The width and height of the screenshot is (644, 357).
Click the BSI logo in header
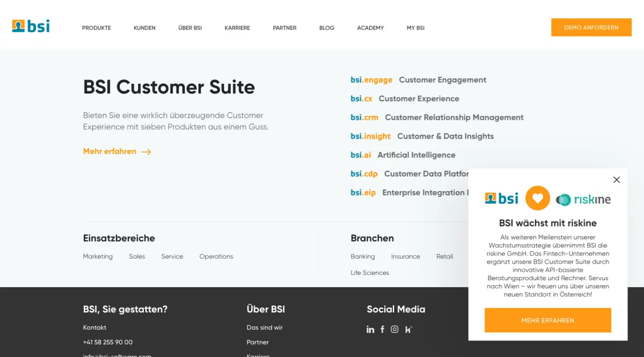click(31, 26)
